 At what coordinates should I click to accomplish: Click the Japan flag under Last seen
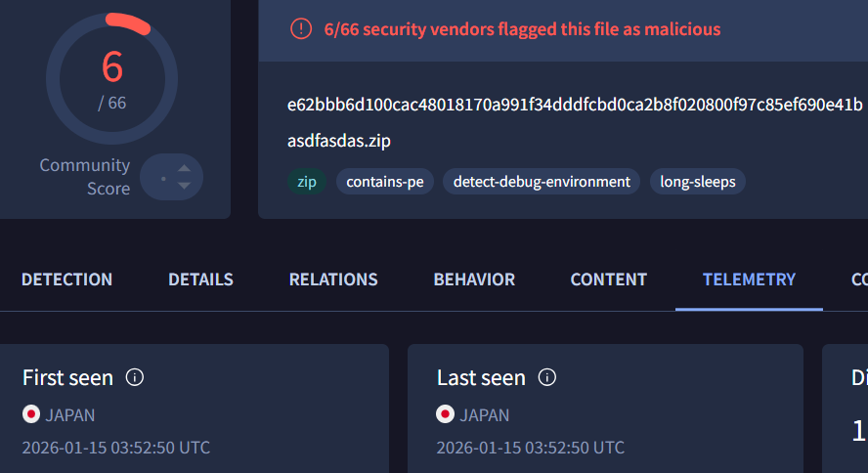[x=446, y=414]
